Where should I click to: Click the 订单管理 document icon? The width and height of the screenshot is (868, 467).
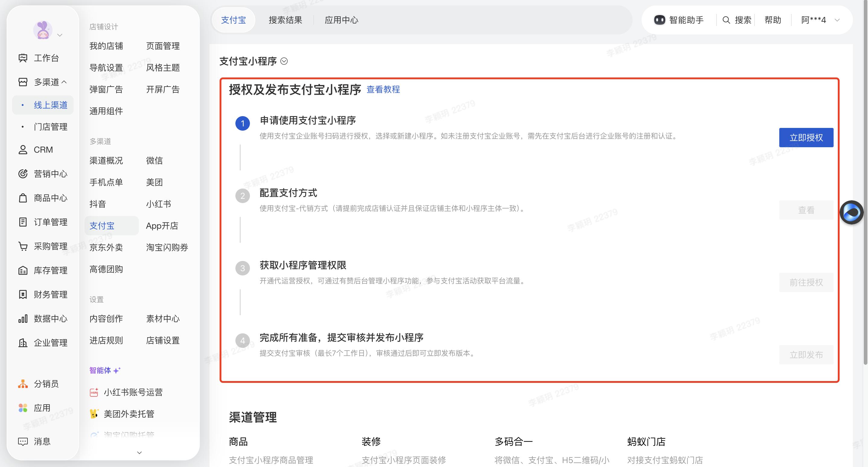[23, 222]
